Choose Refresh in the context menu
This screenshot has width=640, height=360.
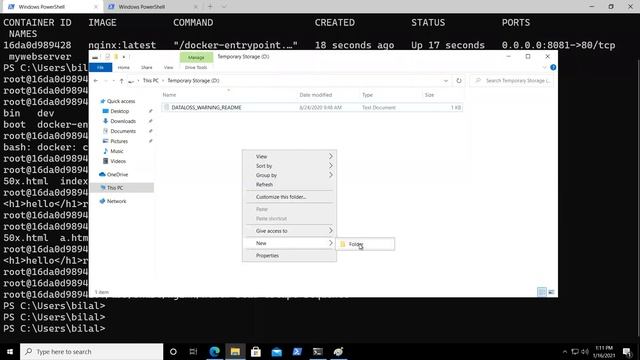coord(289,184)
